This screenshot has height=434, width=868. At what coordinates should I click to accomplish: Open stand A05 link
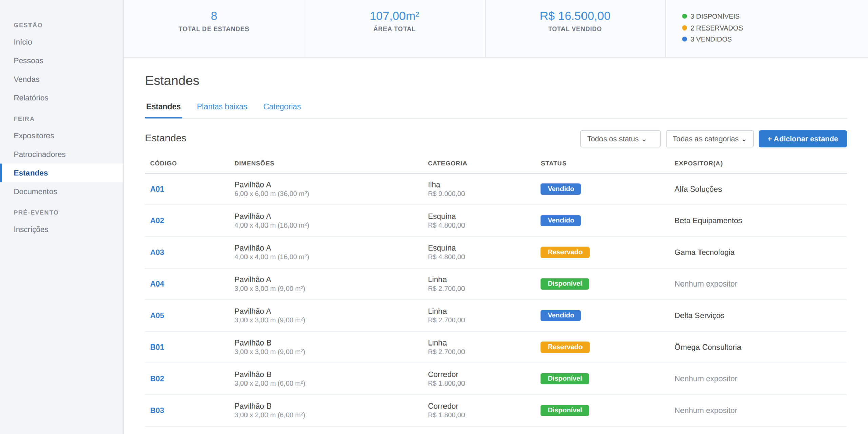(x=157, y=316)
